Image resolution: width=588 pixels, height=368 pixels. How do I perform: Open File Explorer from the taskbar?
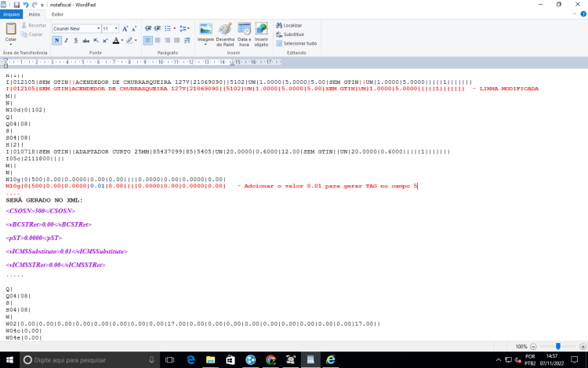pyautogui.click(x=210, y=359)
